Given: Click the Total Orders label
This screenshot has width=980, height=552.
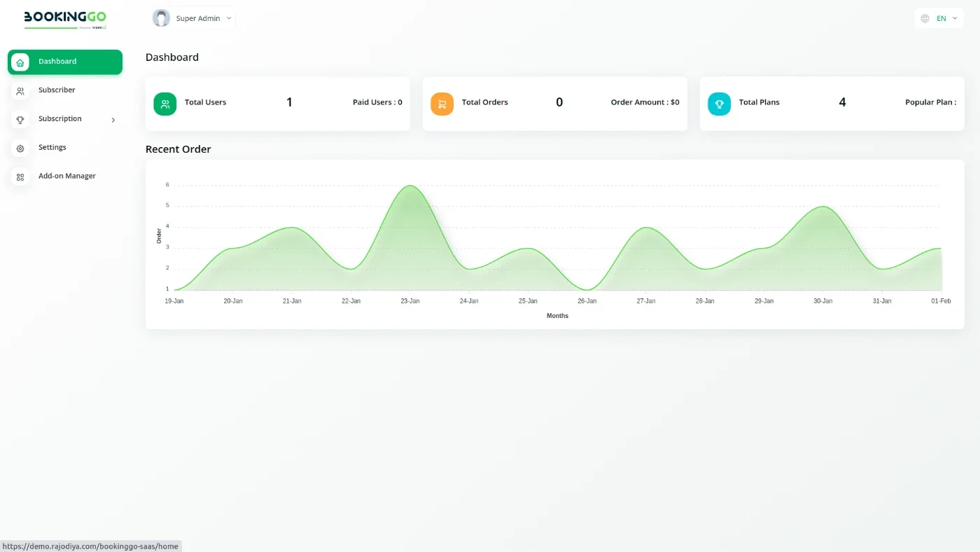Looking at the screenshot, I should (485, 102).
